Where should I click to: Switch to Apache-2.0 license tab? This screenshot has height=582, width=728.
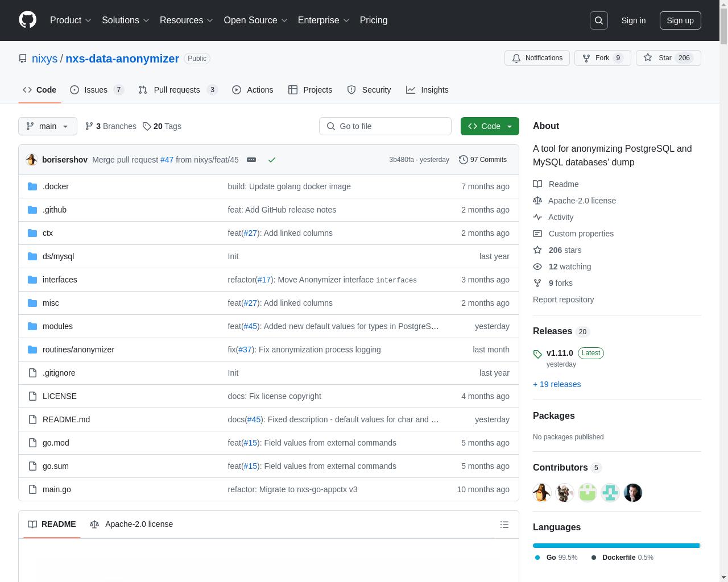(131, 524)
